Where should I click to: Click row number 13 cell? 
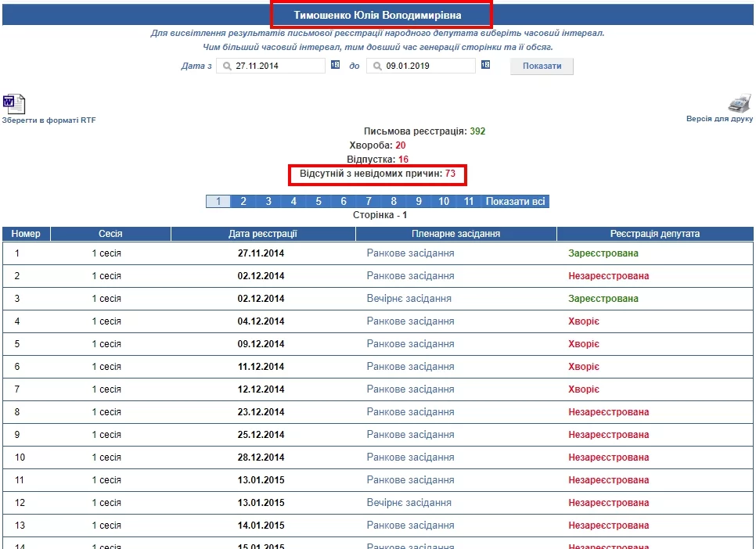click(20, 525)
